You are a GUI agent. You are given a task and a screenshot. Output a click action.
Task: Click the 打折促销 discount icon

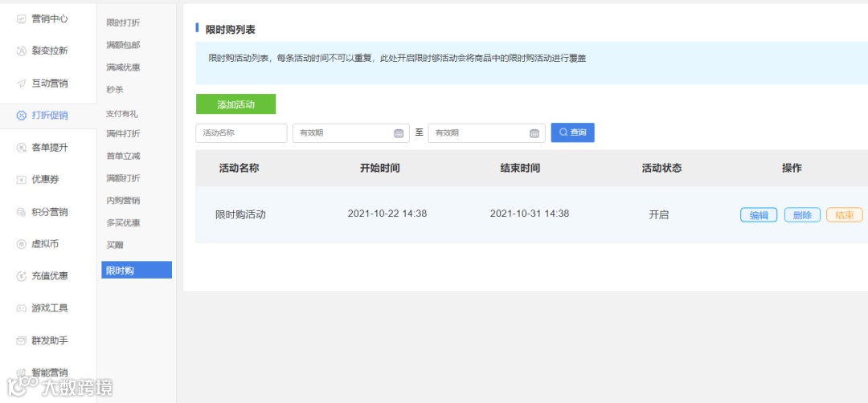(22, 116)
